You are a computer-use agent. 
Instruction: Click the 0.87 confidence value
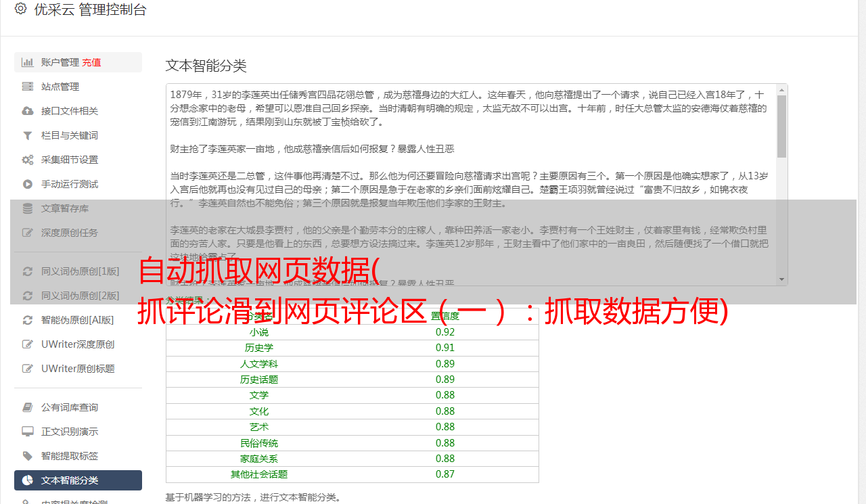(445, 474)
